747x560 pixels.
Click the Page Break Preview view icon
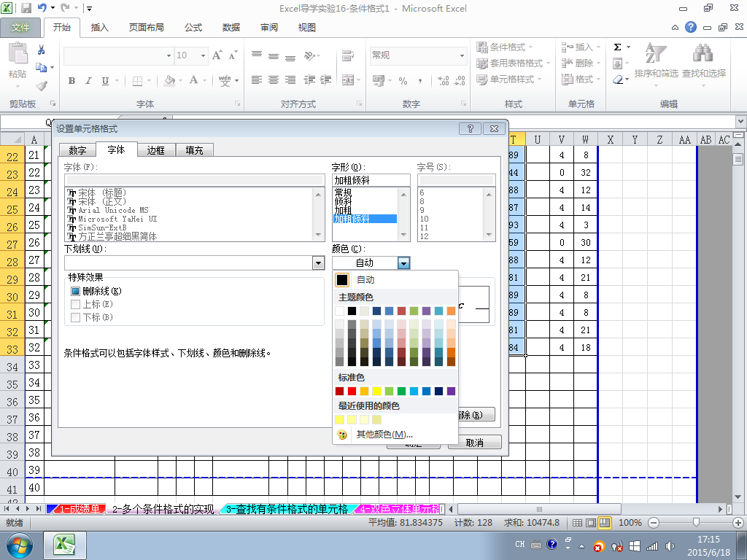(605, 522)
